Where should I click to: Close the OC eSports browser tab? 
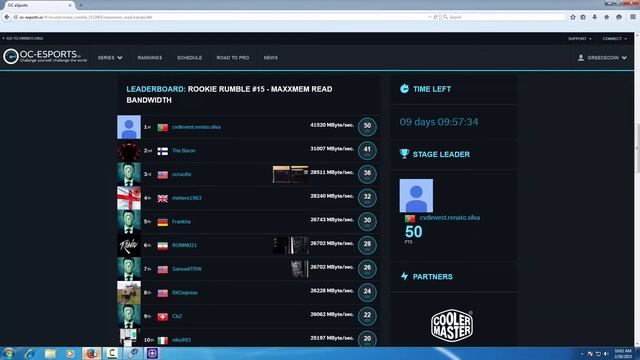(70, 5)
